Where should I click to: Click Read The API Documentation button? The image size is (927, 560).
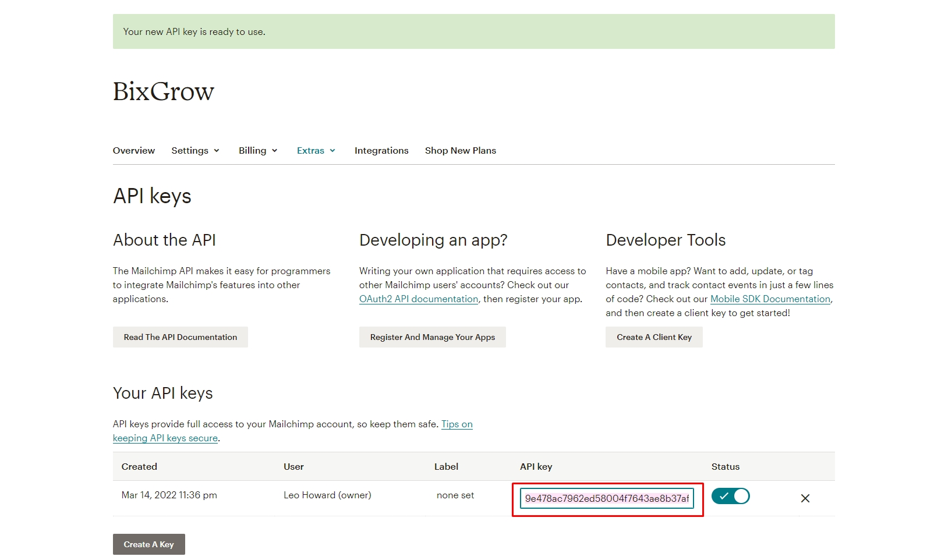(x=181, y=337)
